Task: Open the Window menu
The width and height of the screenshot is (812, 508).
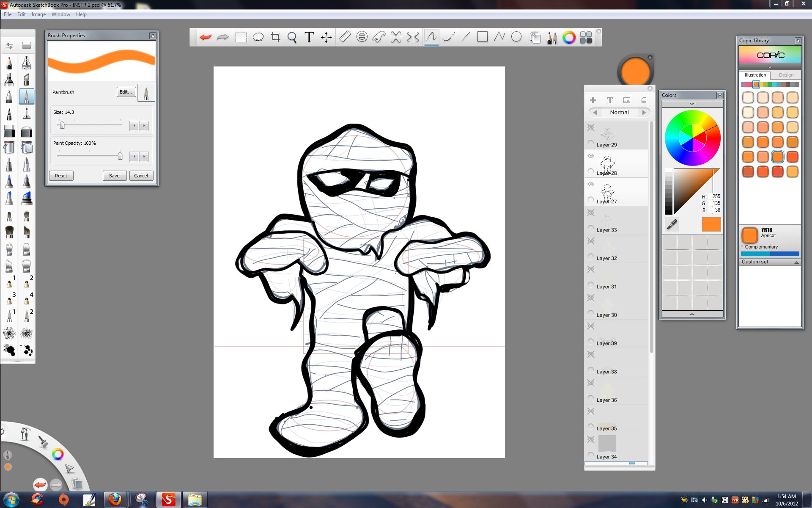Action: pos(61,14)
